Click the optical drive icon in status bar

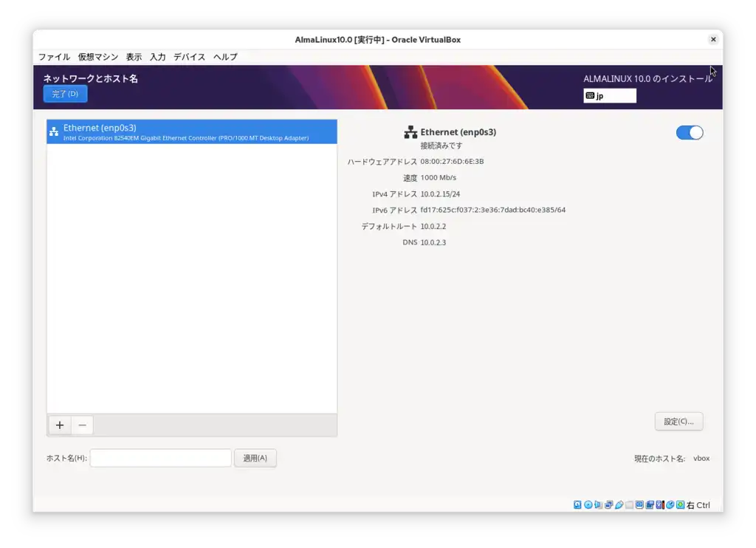[x=588, y=504]
